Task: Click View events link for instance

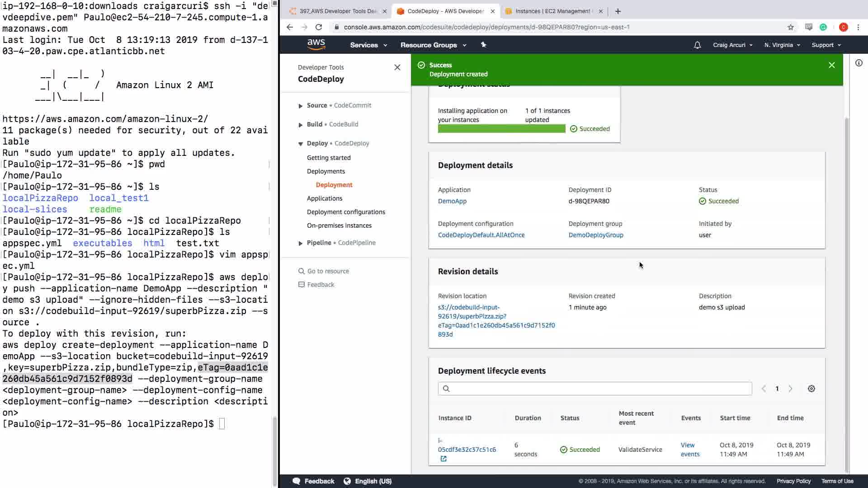Action: (689, 450)
